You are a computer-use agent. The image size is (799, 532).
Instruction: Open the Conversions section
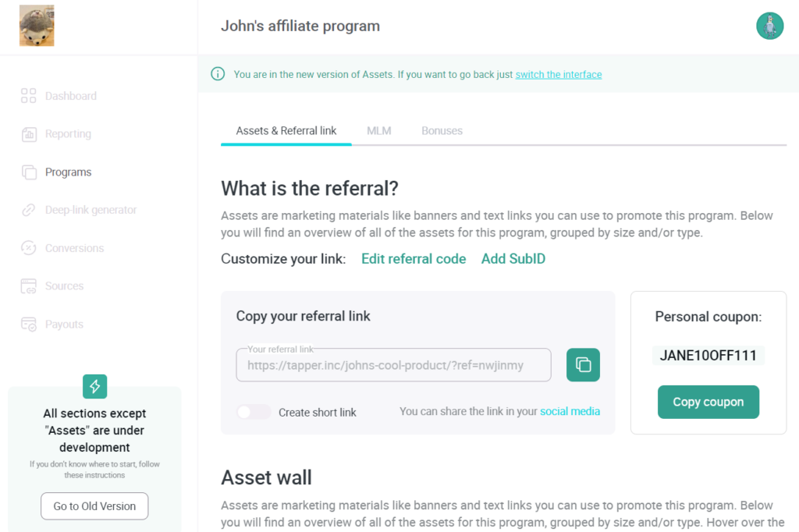pos(73,248)
